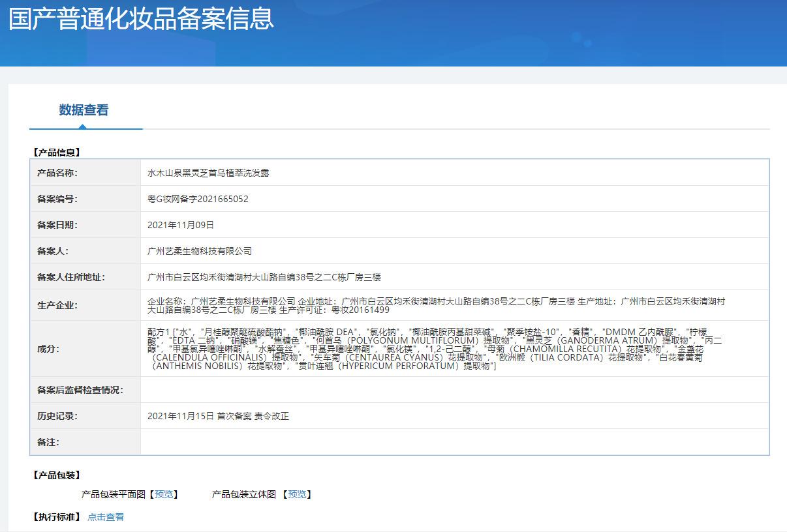Click the page title 国产普通化妆品备案信息
This screenshot has height=532, width=787.
point(141,18)
